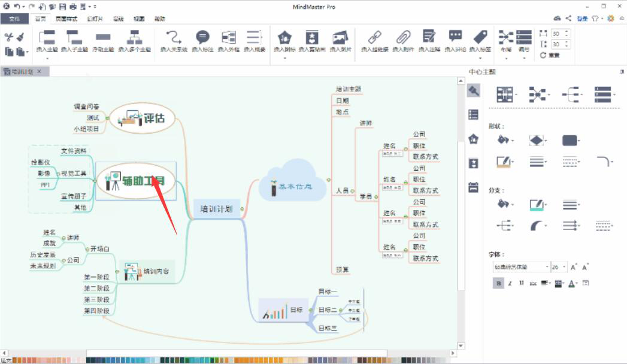Click the Save icon in the quick-access bar
This screenshot has width=627, height=364.
click(x=63, y=7)
